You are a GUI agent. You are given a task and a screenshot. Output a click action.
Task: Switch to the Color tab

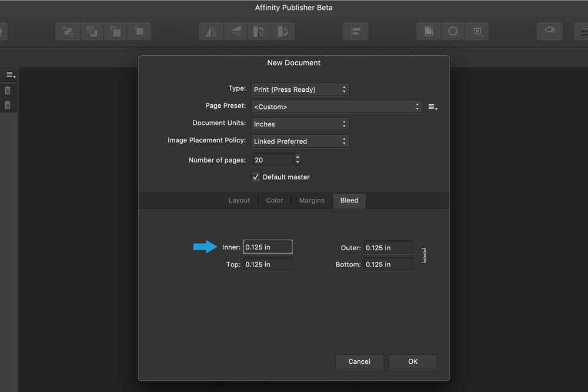point(275,201)
